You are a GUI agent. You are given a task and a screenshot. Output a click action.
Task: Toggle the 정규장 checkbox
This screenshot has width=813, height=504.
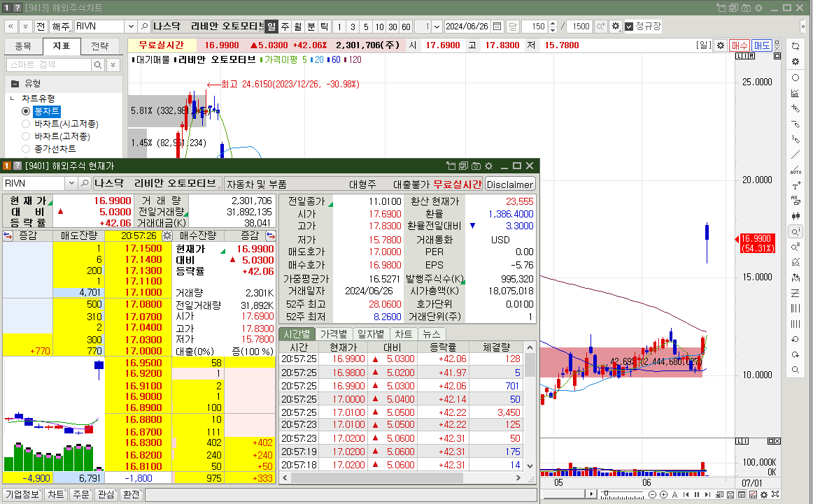tap(629, 27)
